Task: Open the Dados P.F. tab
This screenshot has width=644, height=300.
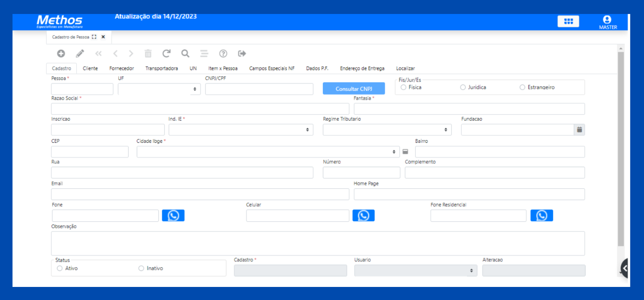Action: coord(318,68)
